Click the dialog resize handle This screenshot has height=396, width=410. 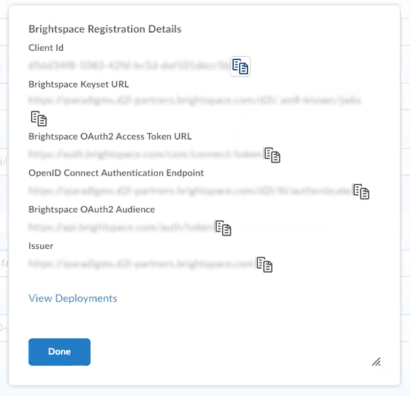[376, 362]
